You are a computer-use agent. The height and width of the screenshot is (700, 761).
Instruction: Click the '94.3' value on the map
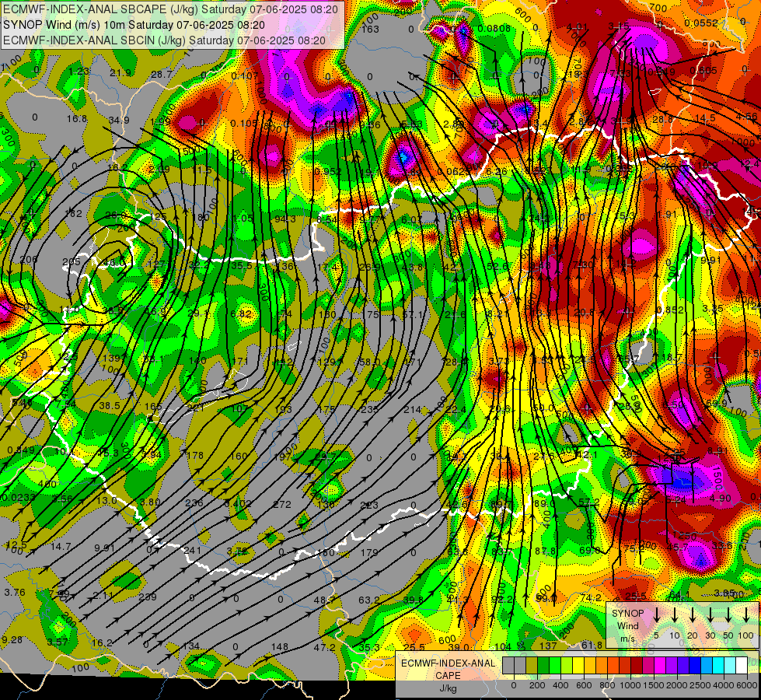285,219
